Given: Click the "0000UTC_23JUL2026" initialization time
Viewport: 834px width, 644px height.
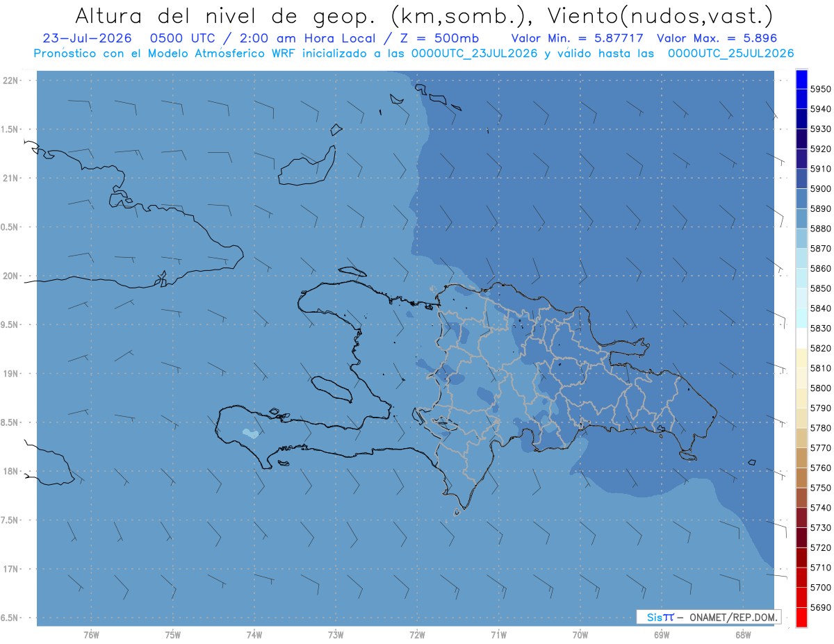Looking at the screenshot, I should tap(475, 53).
